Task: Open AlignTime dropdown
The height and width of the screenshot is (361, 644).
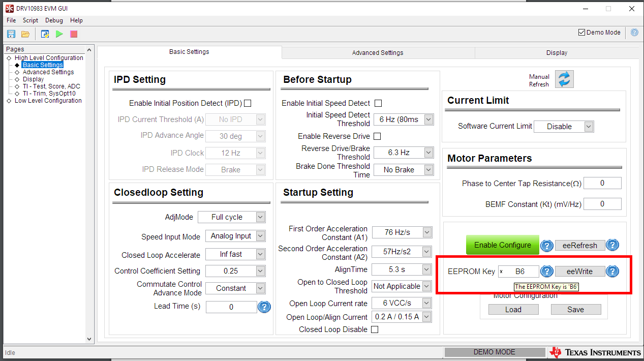Action: pos(402,269)
